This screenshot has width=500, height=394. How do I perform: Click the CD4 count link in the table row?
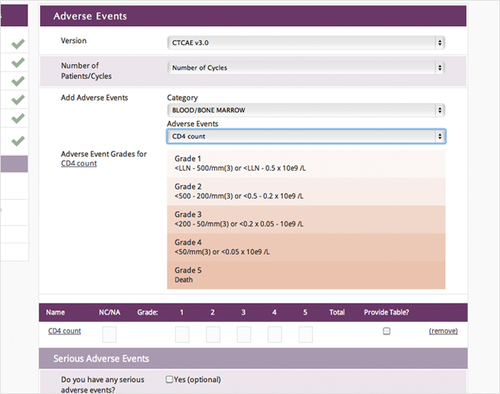point(64,331)
